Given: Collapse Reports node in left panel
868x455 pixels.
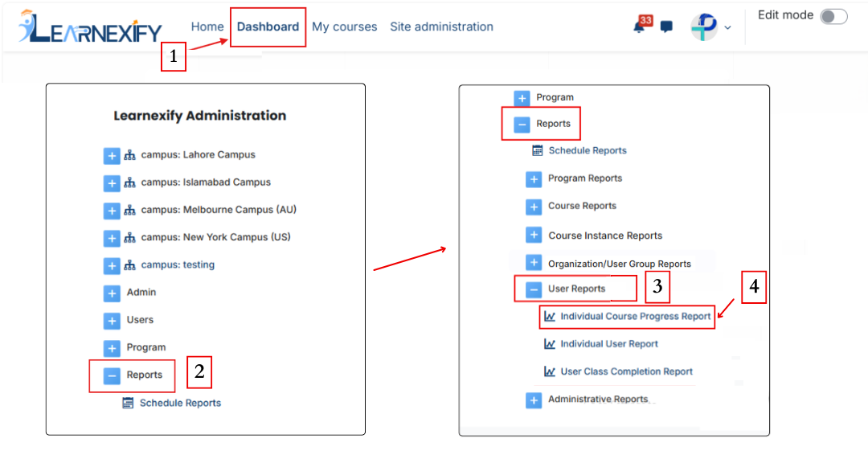Looking at the screenshot, I should pyautogui.click(x=112, y=376).
